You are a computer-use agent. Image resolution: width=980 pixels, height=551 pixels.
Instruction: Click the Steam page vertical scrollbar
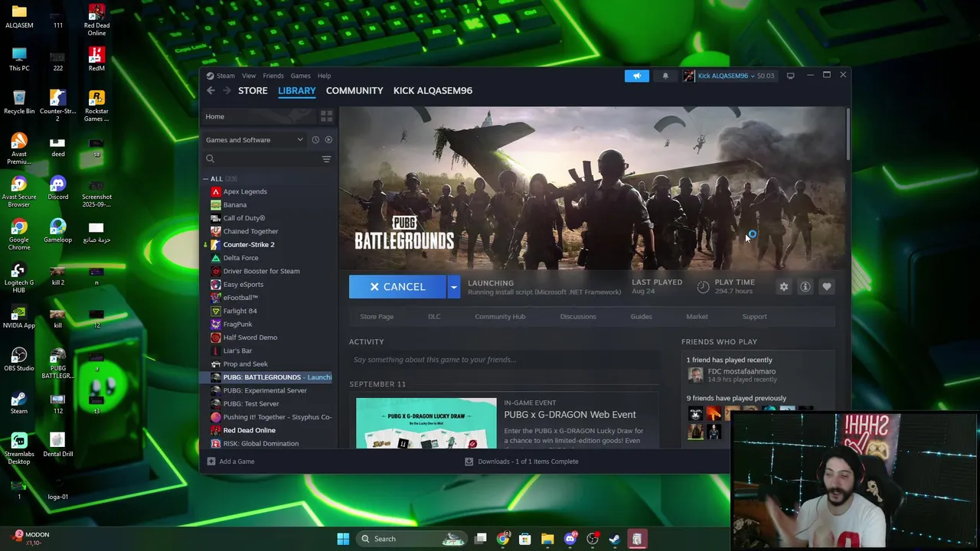[848, 135]
